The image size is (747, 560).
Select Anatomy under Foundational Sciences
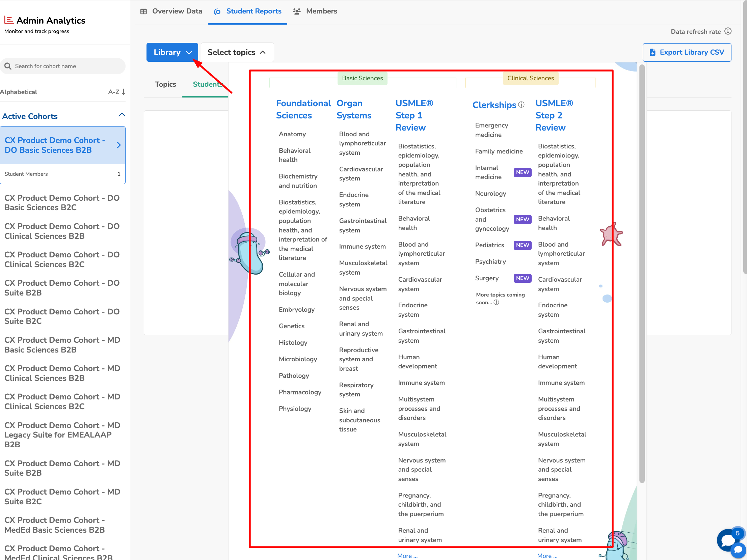pyautogui.click(x=292, y=134)
